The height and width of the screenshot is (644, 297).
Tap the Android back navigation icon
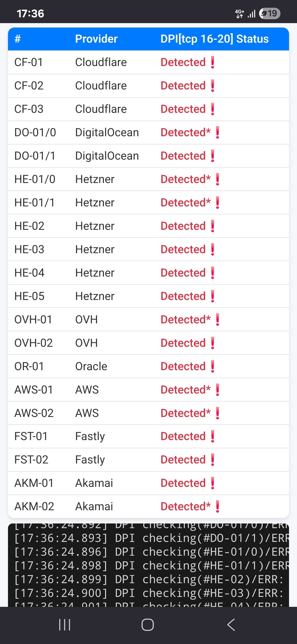coord(231,625)
